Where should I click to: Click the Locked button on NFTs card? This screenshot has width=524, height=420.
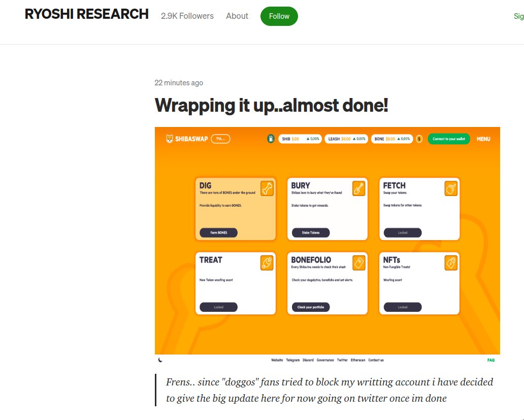tap(403, 307)
